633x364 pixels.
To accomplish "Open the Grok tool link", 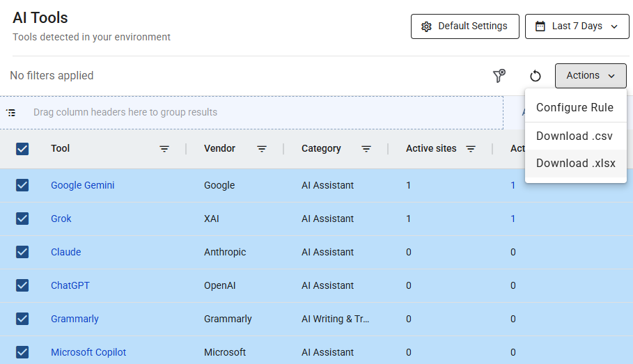I will pos(61,219).
